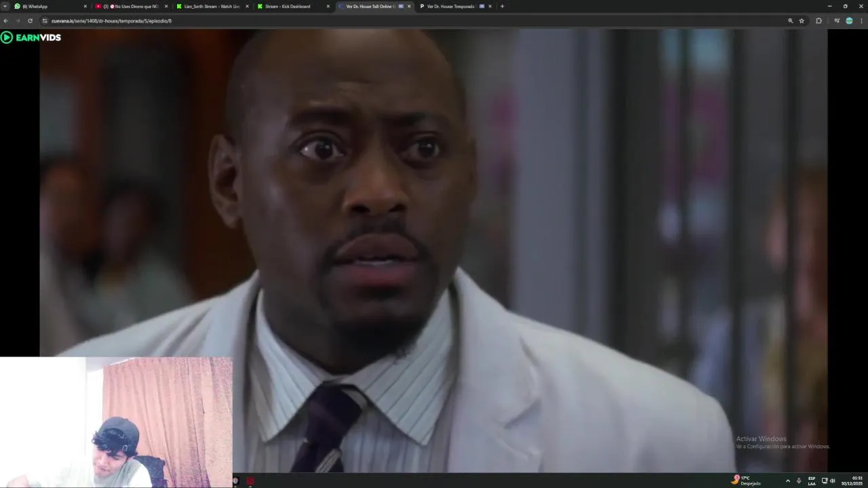This screenshot has width=868, height=488.
Task: Click the webcam overlay thumbnail
Action: (116, 422)
